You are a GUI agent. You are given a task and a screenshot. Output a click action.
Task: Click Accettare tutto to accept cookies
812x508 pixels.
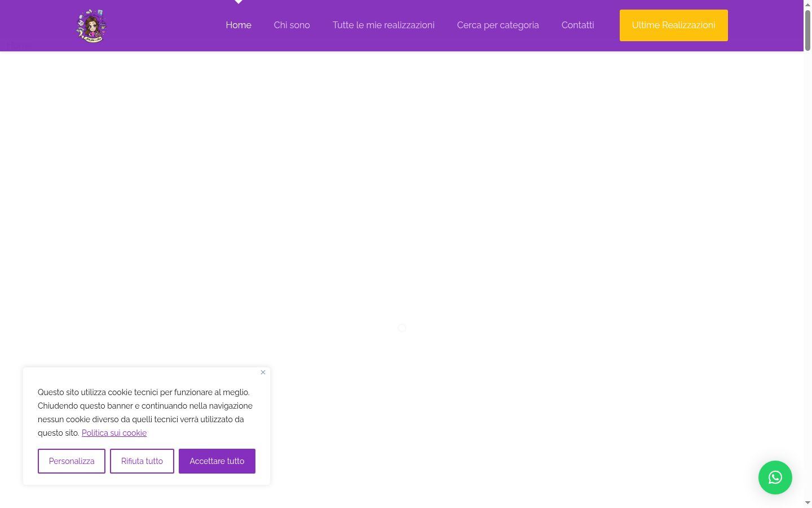[217, 461]
